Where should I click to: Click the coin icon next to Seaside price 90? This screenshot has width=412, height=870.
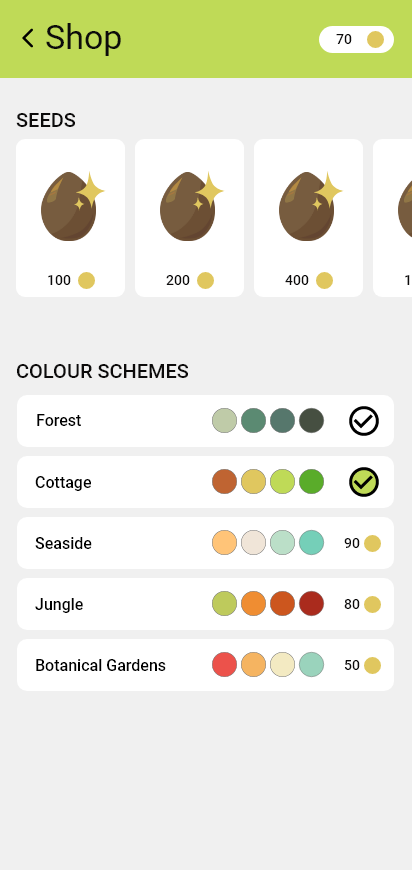pyautogui.click(x=372, y=543)
